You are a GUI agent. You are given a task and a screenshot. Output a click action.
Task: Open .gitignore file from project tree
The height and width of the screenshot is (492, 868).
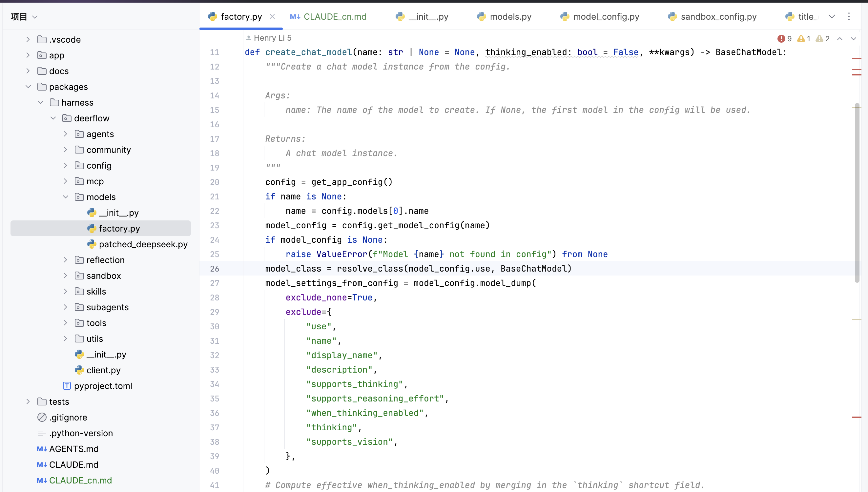point(68,417)
